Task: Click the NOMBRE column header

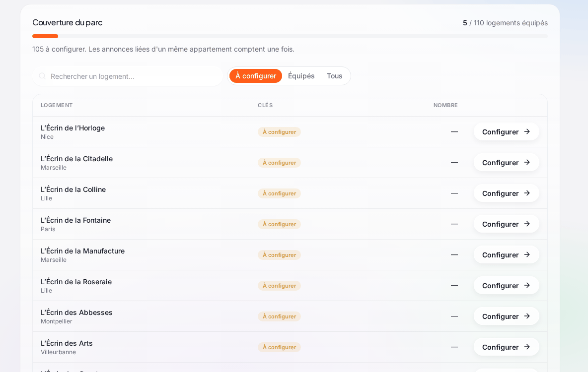Action: (445, 105)
